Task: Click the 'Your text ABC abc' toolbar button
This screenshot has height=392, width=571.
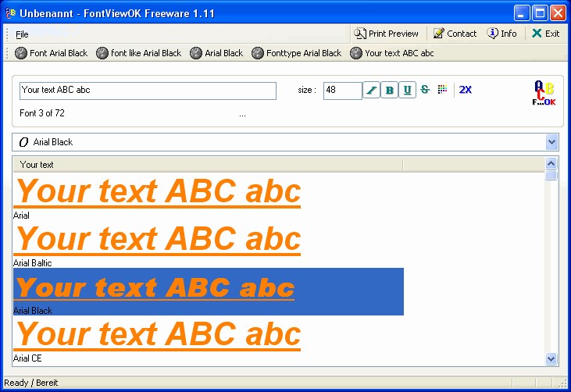Action: [392, 53]
